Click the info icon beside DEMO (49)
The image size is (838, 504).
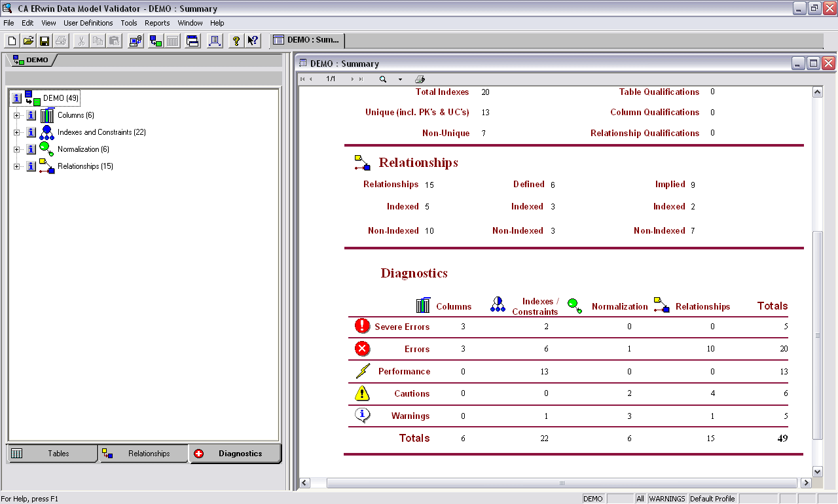(17, 98)
